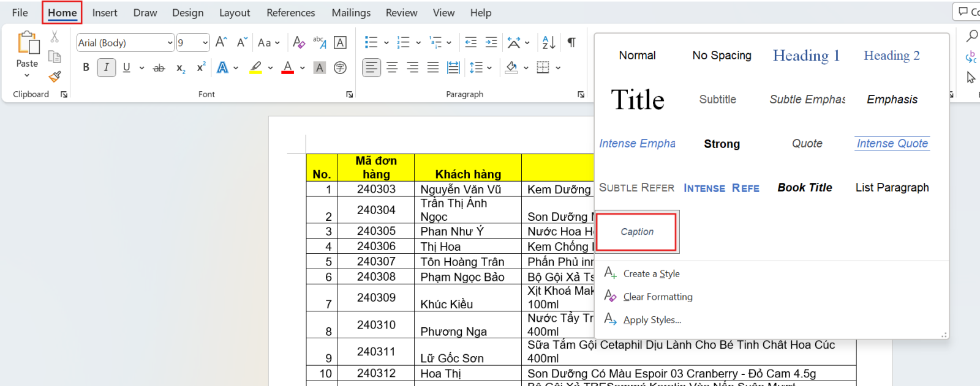Open the font size dropdown

pos(205,43)
